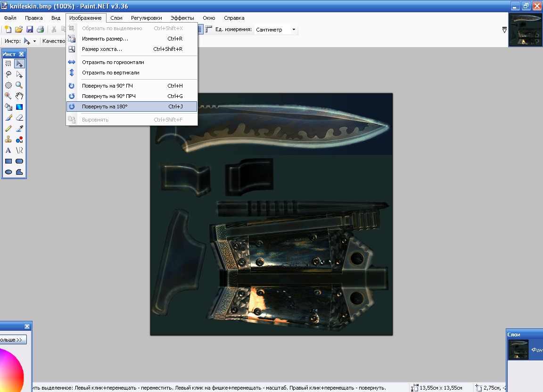
Task: Choose the Paint Bucket tool
Action: click(x=8, y=106)
